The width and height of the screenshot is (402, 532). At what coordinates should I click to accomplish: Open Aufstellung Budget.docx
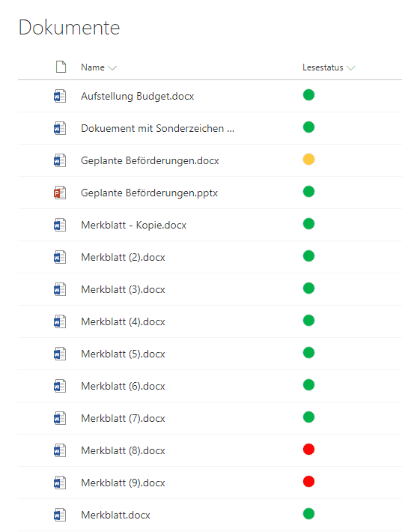[x=137, y=97]
